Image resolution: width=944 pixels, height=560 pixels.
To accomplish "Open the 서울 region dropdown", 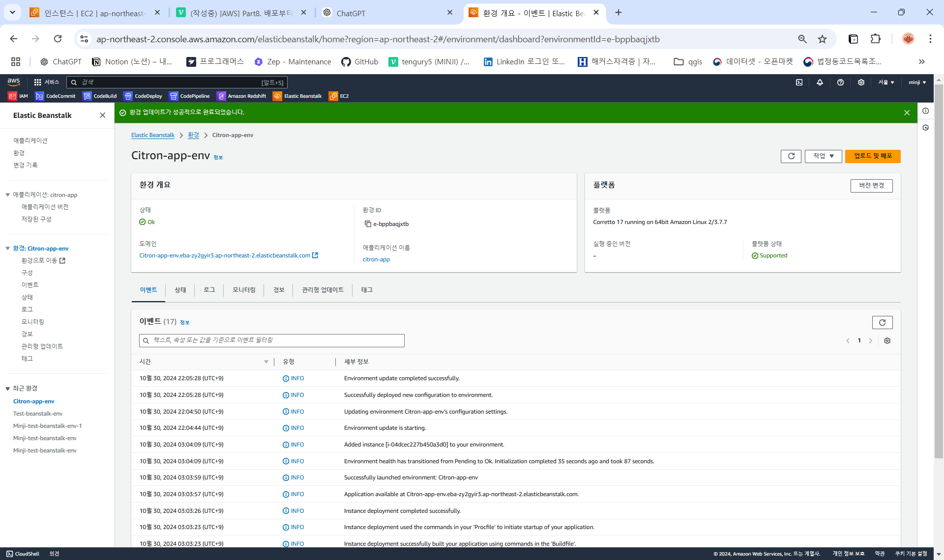I will click(886, 83).
